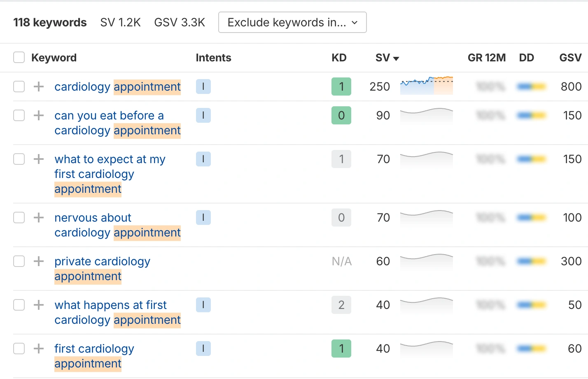Viewport: 588px width, 379px height.
Task: Click the GR 12M column header
Action: coord(487,58)
